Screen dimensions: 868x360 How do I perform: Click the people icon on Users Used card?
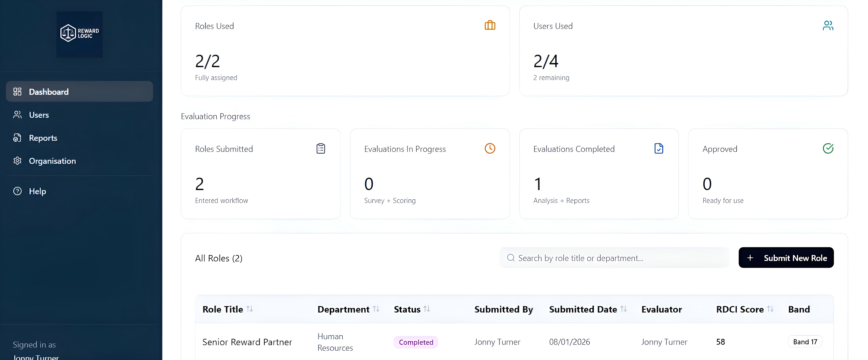(828, 25)
